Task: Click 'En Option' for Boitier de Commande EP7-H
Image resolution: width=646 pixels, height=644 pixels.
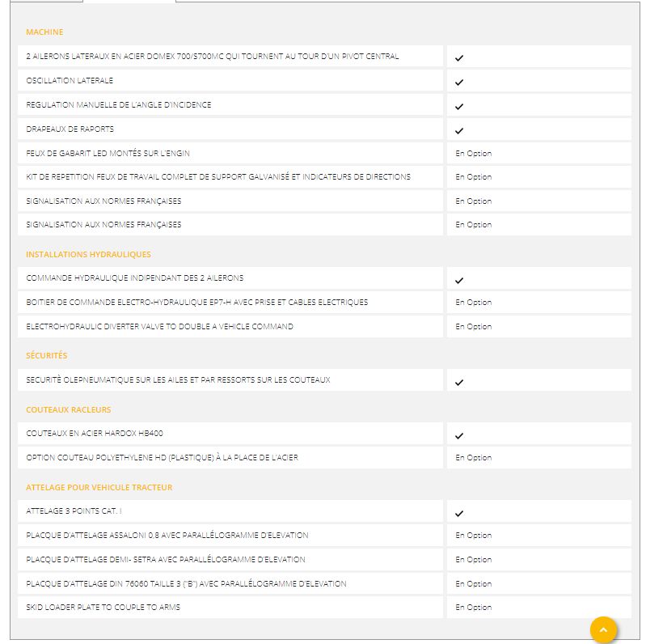Action: tap(473, 303)
